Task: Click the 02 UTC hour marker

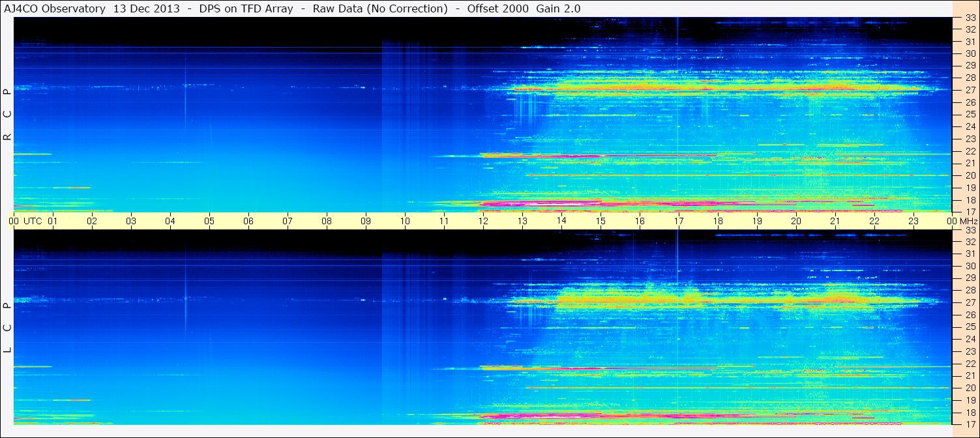Action: (x=92, y=221)
